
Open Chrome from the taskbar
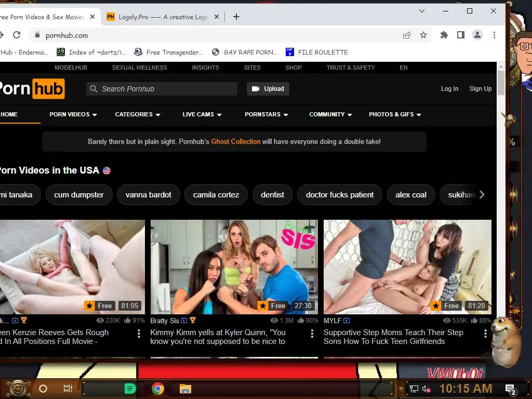tap(158, 389)
